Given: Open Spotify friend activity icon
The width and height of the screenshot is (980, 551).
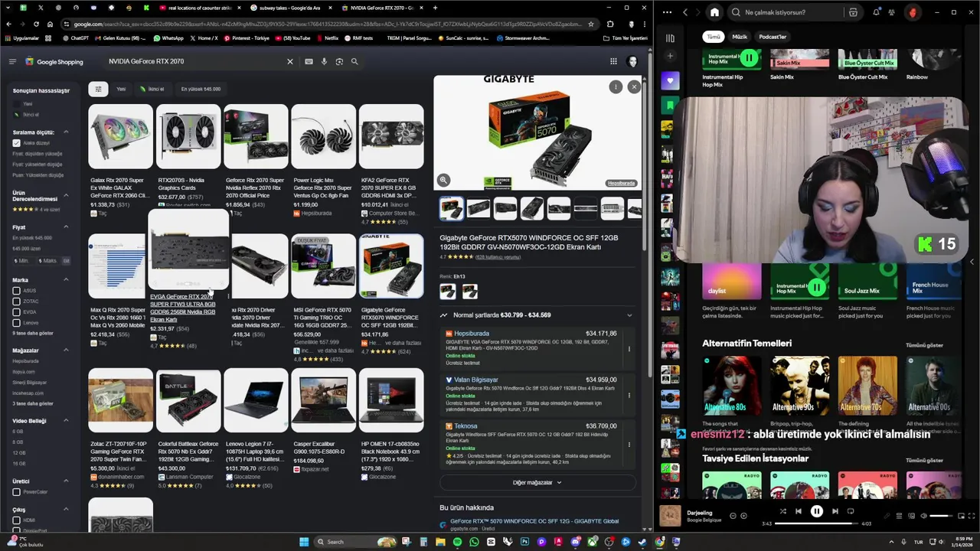Looking at the screenshot, I should coord(893,12).
